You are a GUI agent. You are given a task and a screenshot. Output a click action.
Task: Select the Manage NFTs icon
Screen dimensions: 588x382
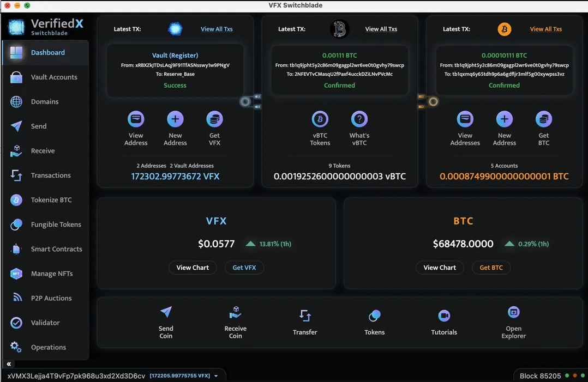click(x=15, y=273)
